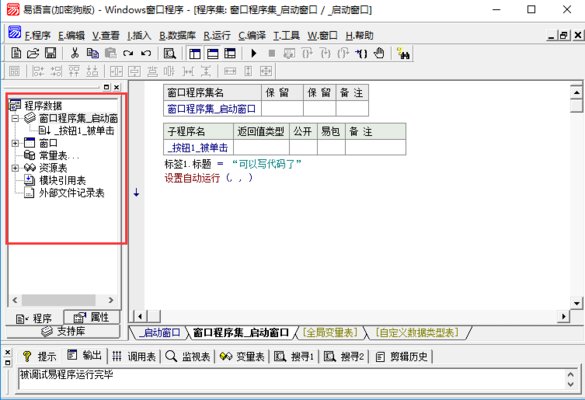Open the 支持库 panel tab
This screenshot has height=400, width=585.
tap(63, 331)
